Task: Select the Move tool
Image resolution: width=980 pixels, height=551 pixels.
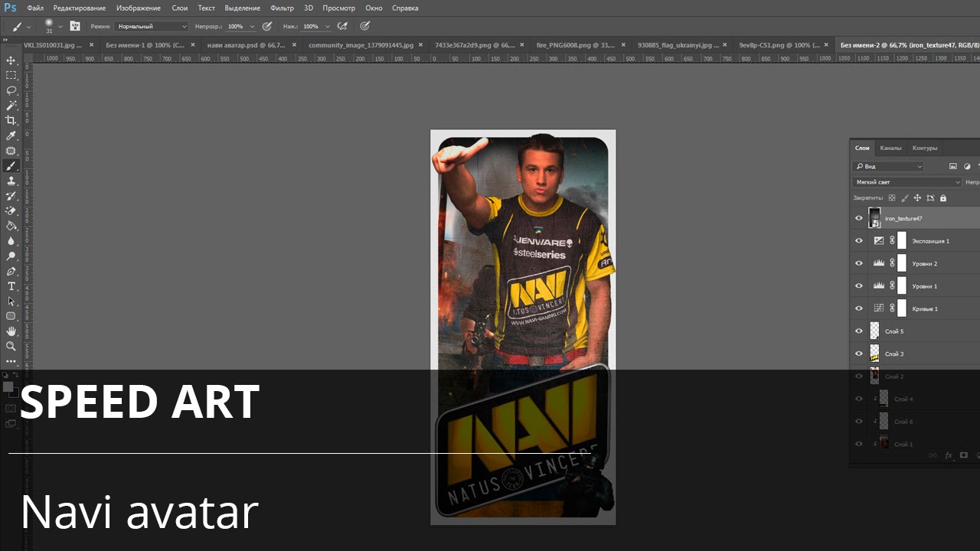Action: click(x=11, y=60)
